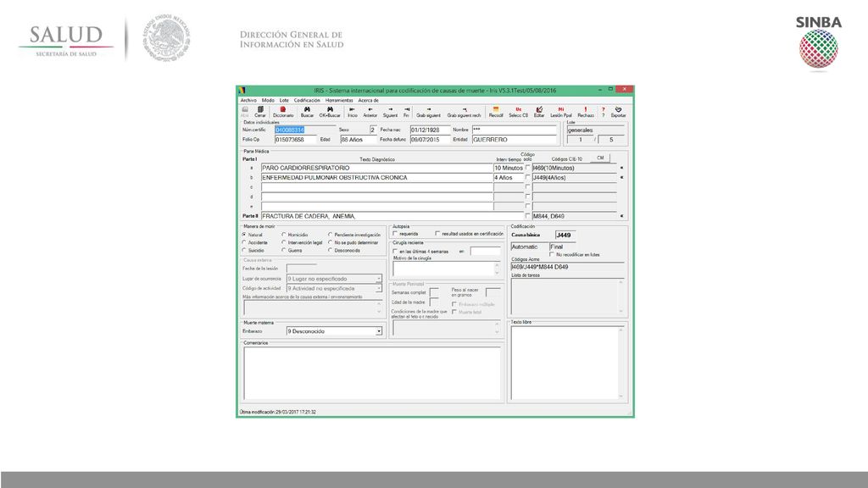This screenshot has width=868, height=488.
Task: Click the Parte II FRACTURA DE CADERA field
Action: click(x=392, y=216)
